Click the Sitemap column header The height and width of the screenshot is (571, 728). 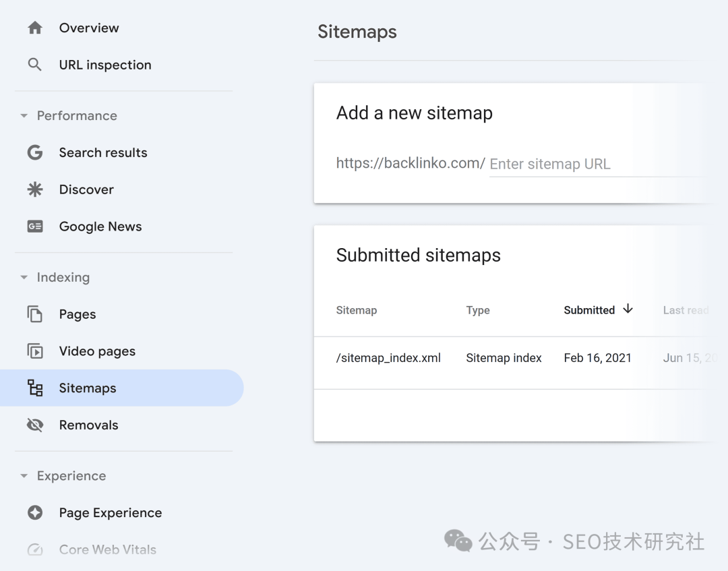coord(357,310)
